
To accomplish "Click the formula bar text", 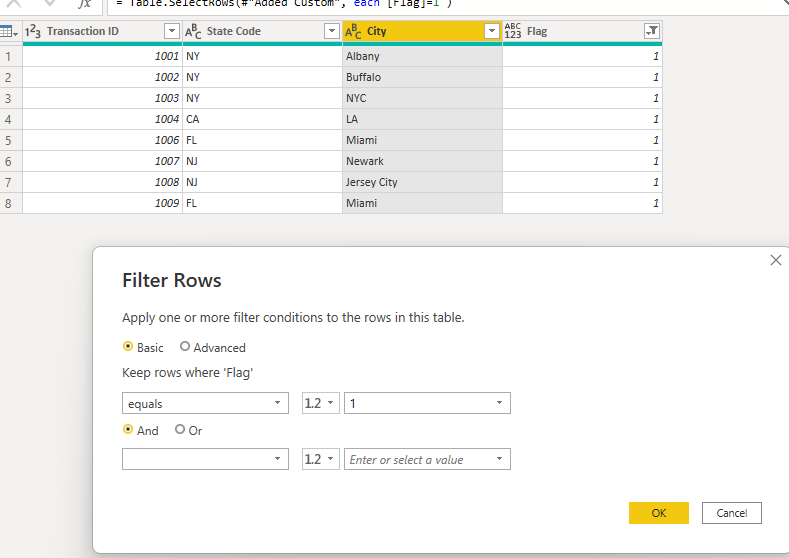I will (x=284, y=4).
